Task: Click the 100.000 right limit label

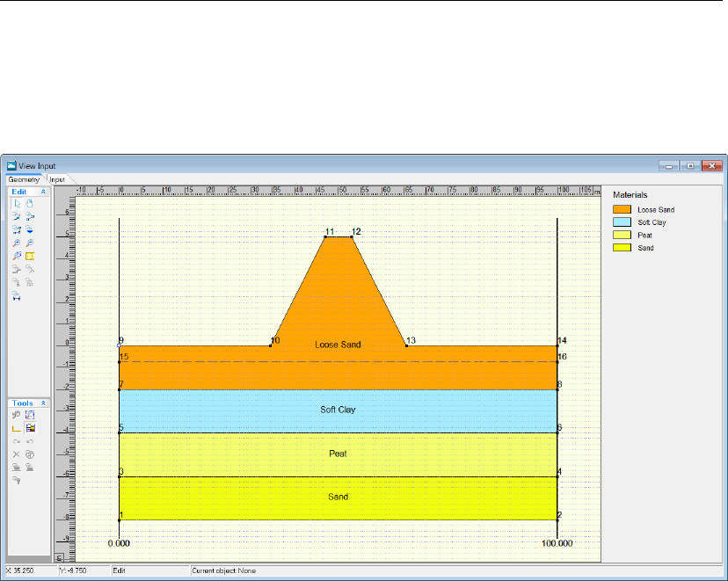Action: click(557, 543)
